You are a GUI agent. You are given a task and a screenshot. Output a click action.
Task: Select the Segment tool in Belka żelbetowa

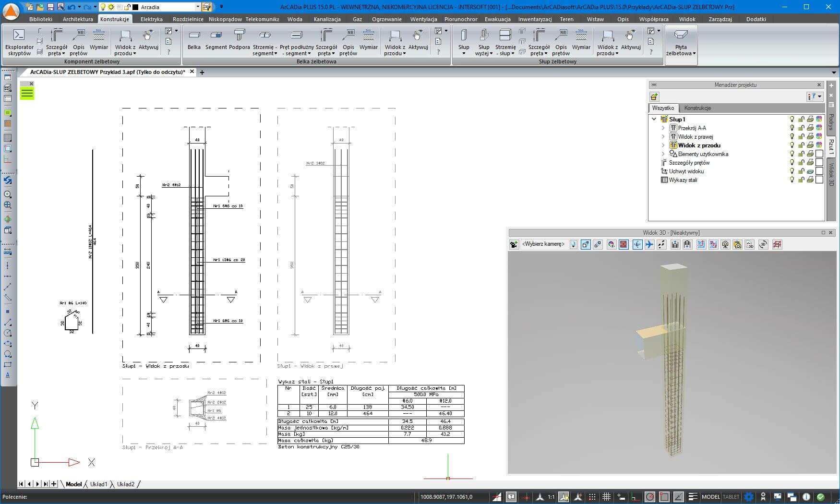coord(216,40)
